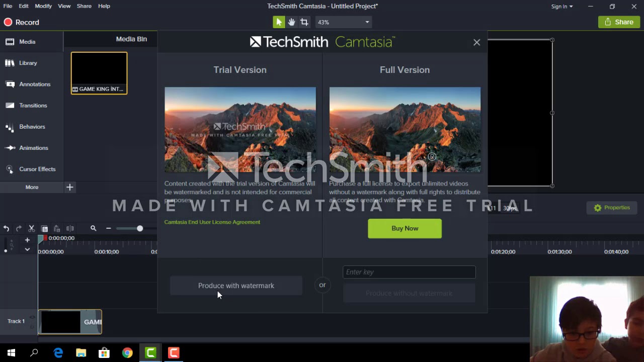Click the timeline magnifier zoom icon
Viewport: 644px width, 362px height.
[93, 228]
